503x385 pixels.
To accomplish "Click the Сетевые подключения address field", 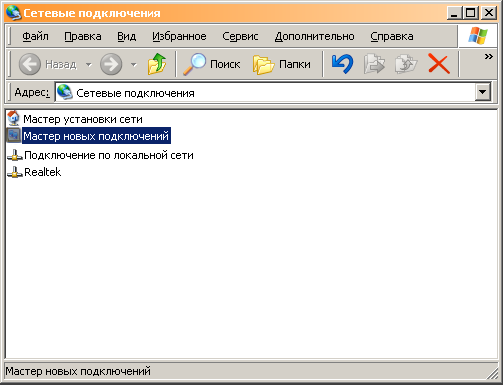I will [x=265, y=93].
